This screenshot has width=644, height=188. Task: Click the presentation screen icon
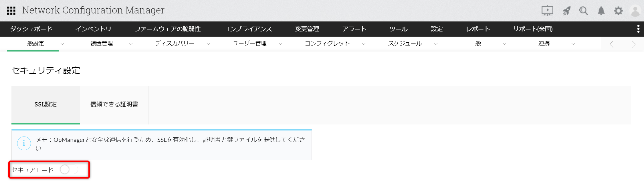[x=547, y=11]
